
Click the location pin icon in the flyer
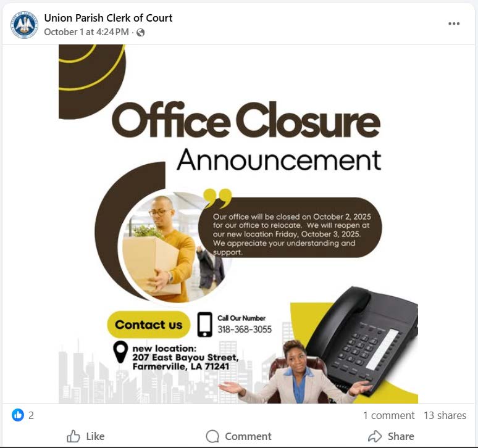120,352
